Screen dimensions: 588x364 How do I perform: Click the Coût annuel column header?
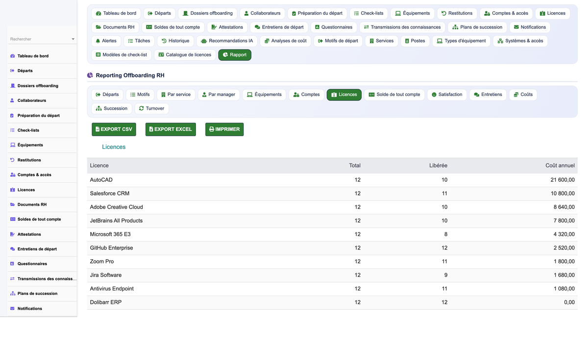560,166
